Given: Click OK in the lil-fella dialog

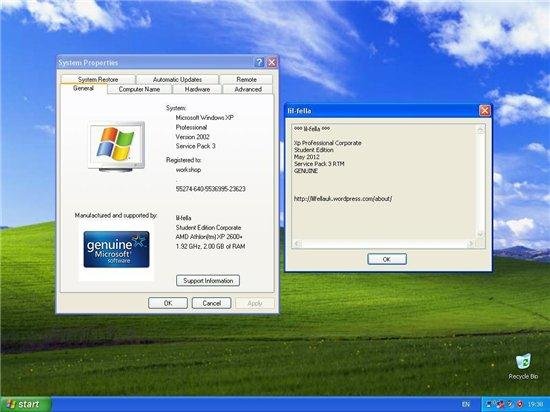Looking at the screenshot, I should click(x=387, y=259).
